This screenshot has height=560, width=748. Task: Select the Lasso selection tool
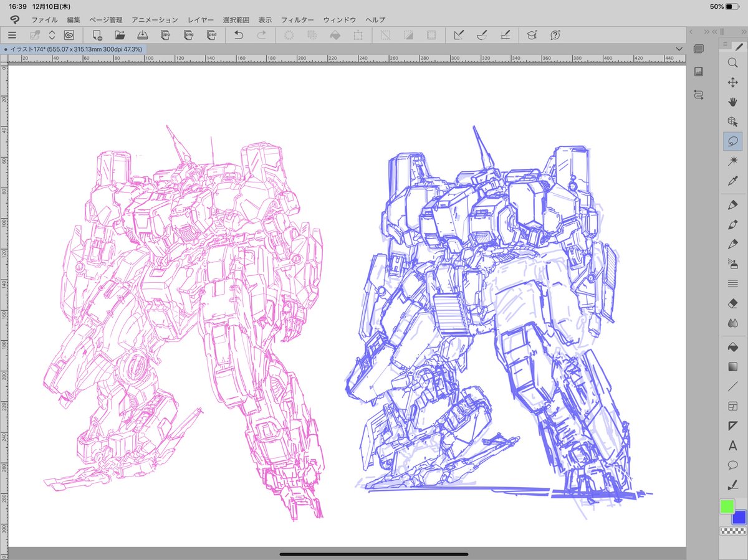pyautogui.click(x=732, y=141)
